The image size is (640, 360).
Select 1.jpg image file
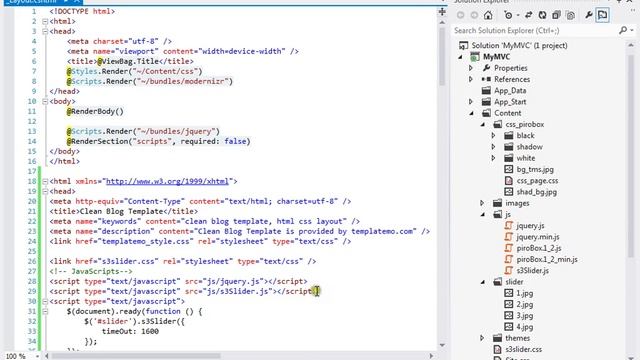(524, 293)
